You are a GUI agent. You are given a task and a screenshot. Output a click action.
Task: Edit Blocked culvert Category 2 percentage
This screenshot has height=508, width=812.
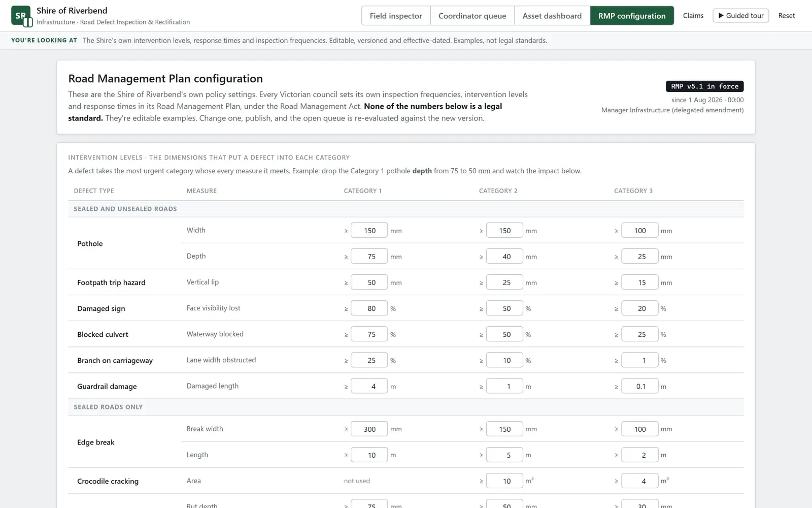504,334
